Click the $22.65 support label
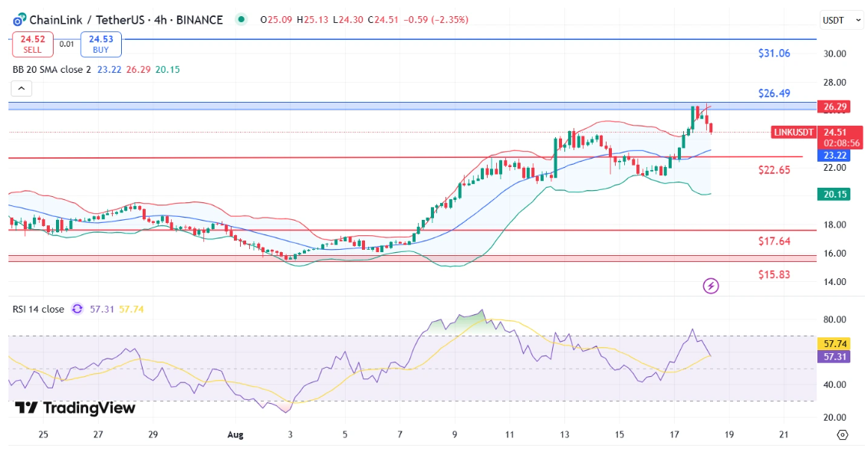Image resolution: width=868 pixels, height=449 pixels. [774, 170]
